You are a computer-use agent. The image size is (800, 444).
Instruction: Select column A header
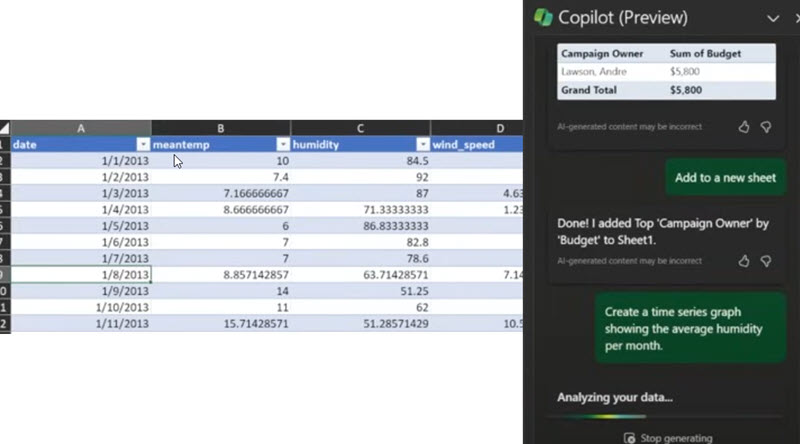[x=81, y=128]
